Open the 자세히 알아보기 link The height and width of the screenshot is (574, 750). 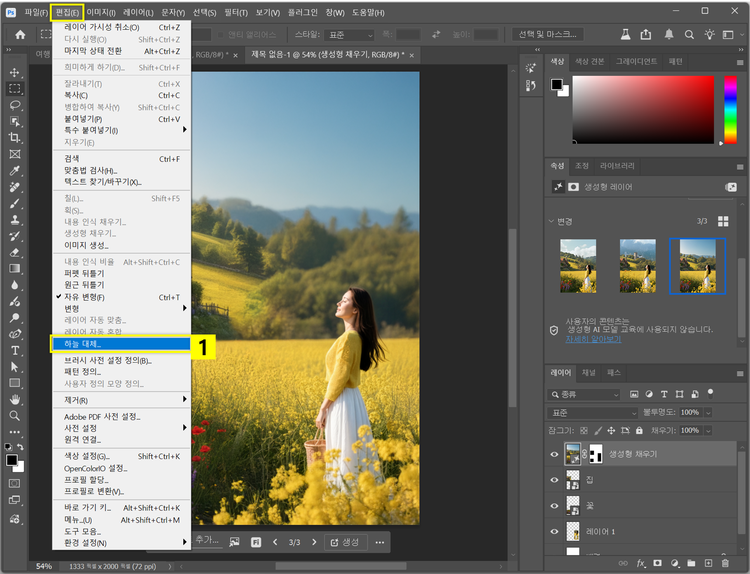coord(593,339)
